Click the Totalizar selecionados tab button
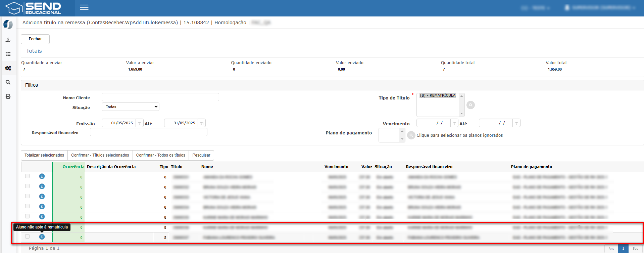644x253 pixels. point(44,155)
